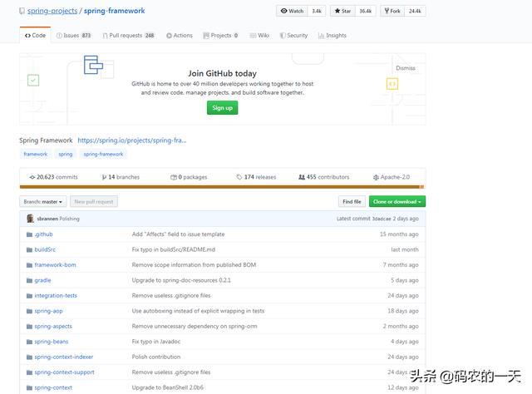Open the 3.4k watchers count
This screenshot has width=532, height=394.
(317, 11)
